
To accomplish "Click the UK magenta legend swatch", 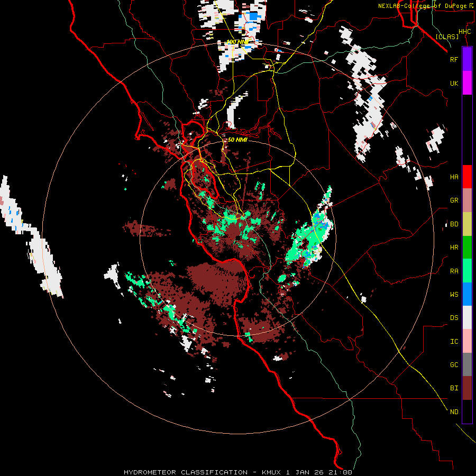I will pos(467,83).
